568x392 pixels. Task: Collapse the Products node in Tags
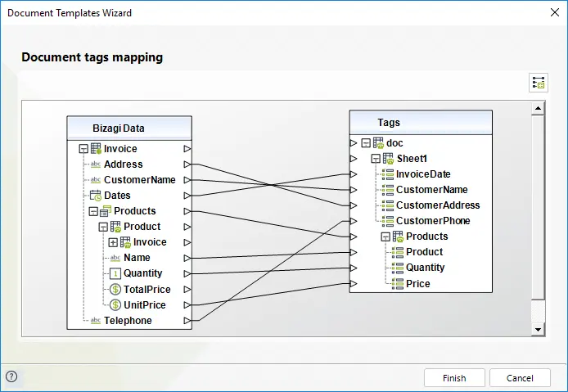pyautogui.click(x=385, y=237)
